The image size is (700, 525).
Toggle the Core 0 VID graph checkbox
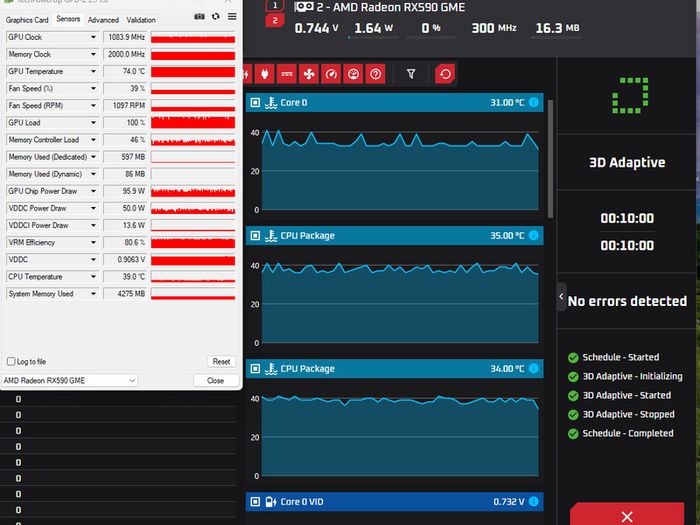255,502
